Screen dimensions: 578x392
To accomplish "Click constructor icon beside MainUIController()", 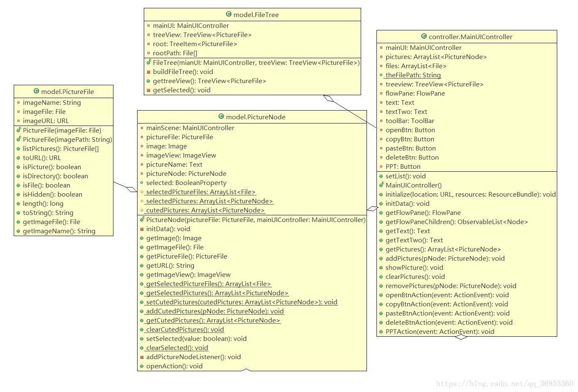I will (x=381, y=185).
